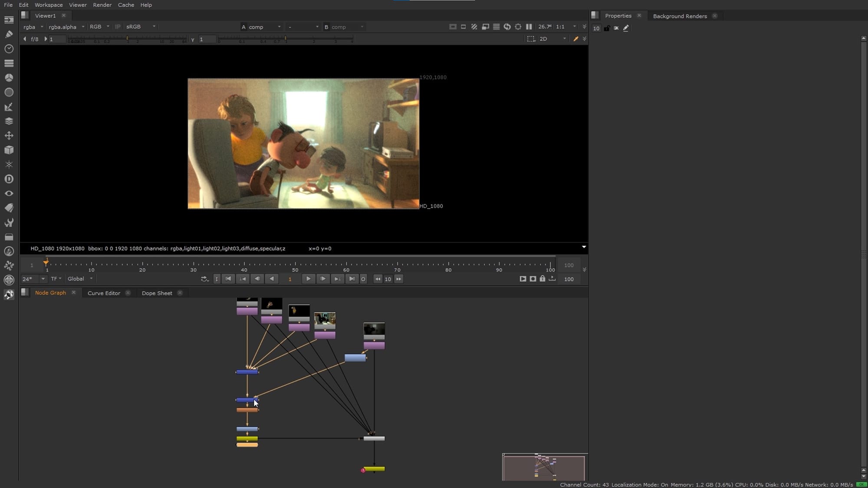Switch to the Dope Sheet tab
This screenshot has width=868, height=488.
coord(157,293)
